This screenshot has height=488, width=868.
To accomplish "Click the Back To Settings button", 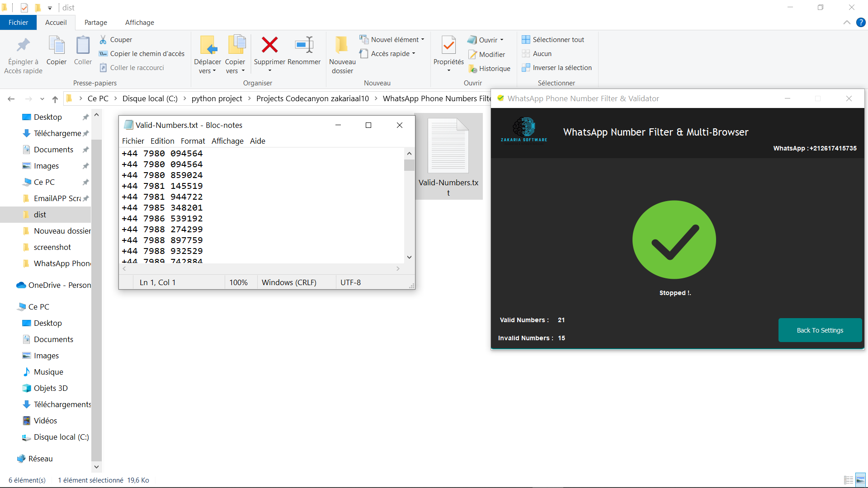I will (820, 330).
